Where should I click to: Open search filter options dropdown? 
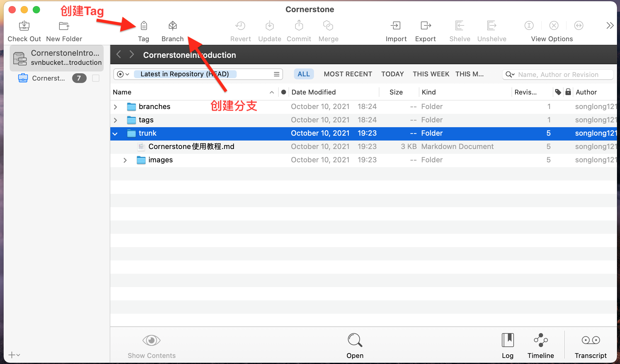[x=510, y=74]
